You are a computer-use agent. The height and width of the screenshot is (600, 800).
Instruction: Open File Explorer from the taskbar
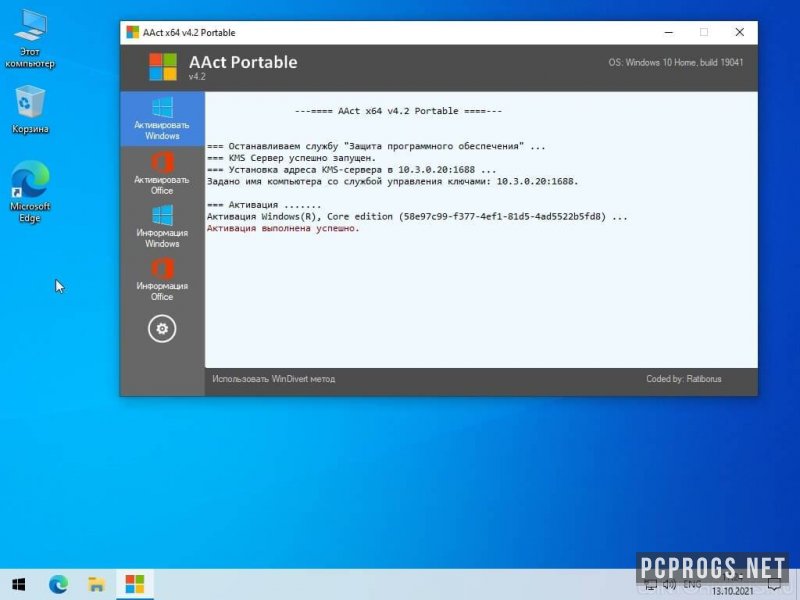click(96, 584)
